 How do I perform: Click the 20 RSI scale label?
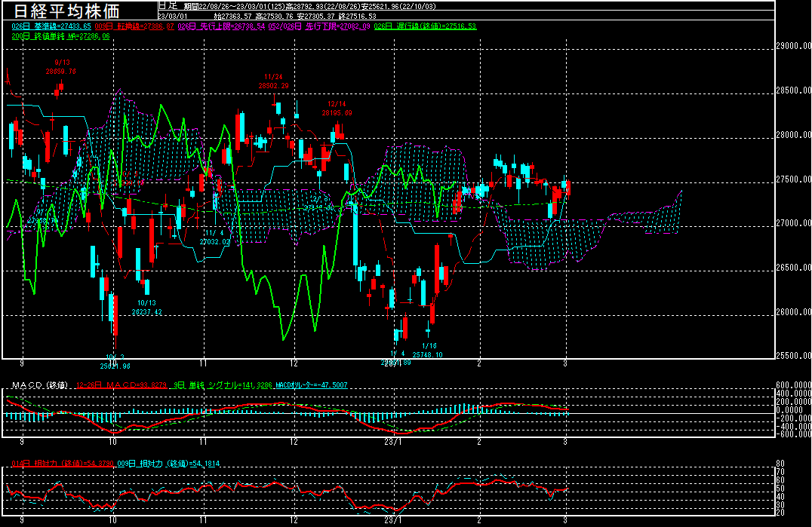[780, 513]
